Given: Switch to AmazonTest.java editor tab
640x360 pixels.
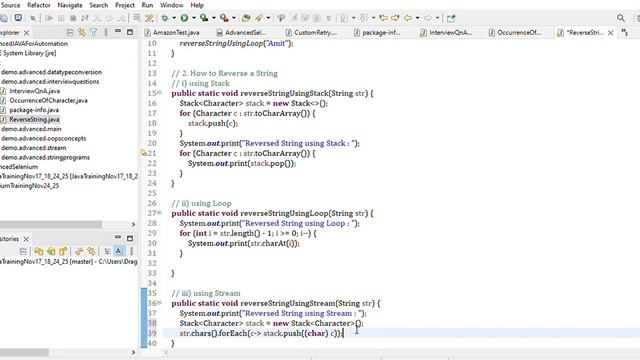Looking at the screenshot, I should [172, 33].
